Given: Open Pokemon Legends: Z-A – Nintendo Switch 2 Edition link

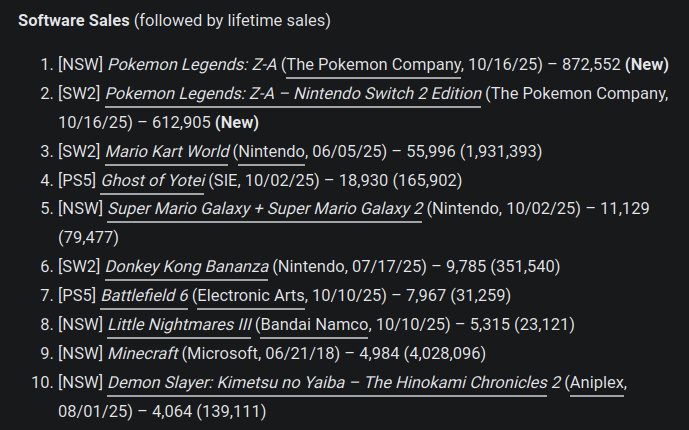Looking at the screenshot, I should coord(294,95).
